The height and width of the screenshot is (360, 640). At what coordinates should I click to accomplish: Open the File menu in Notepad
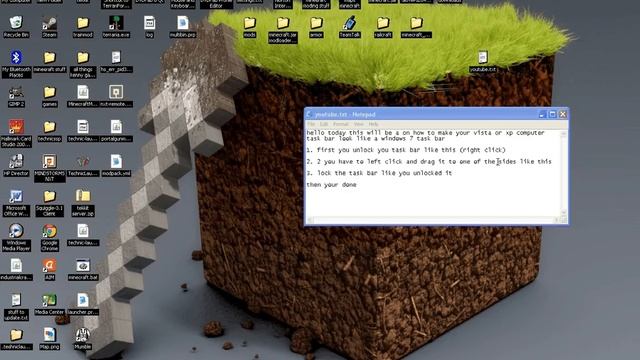(311, 124)
